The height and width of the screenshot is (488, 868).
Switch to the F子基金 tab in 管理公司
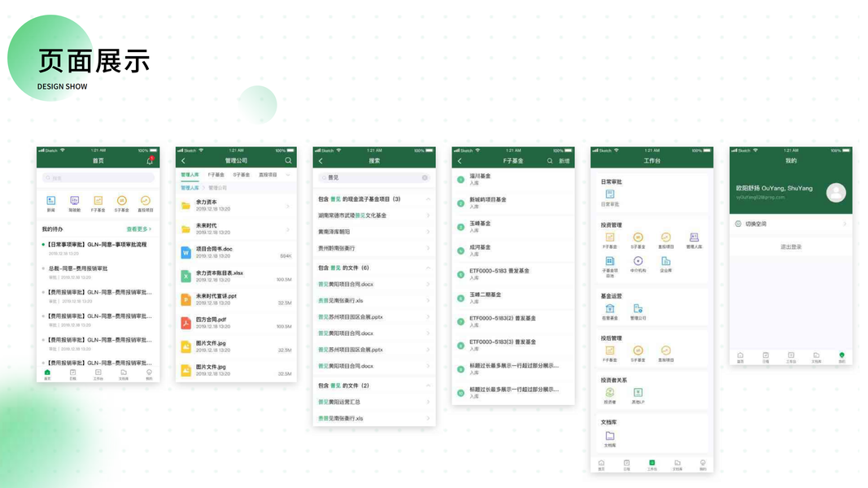pyautogui.click(x=216, y=175)
